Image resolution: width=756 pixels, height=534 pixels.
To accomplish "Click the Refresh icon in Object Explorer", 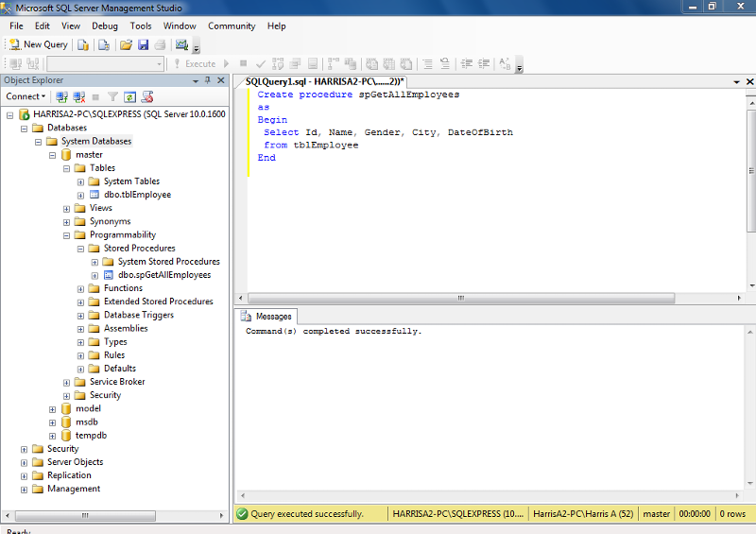I will (x=129, y=97).
